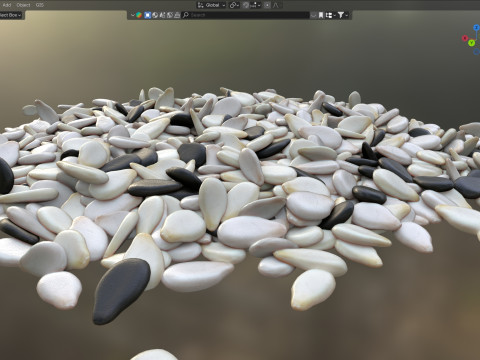Click the outliner Search field
The width and height of the screenshot is (480, 360).
click(246, 15)
